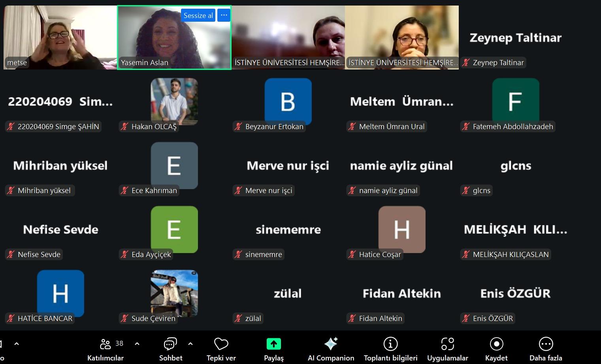Expand the chevron next to Sohbet
The image size is (601, 364).
(190, 344)
